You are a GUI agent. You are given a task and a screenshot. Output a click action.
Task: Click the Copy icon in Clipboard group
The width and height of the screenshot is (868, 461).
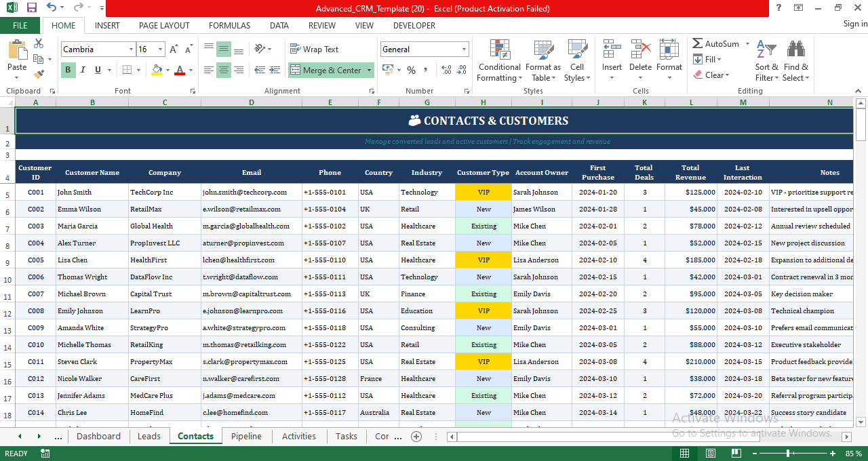pyautogui.click(x=37, y=59)
